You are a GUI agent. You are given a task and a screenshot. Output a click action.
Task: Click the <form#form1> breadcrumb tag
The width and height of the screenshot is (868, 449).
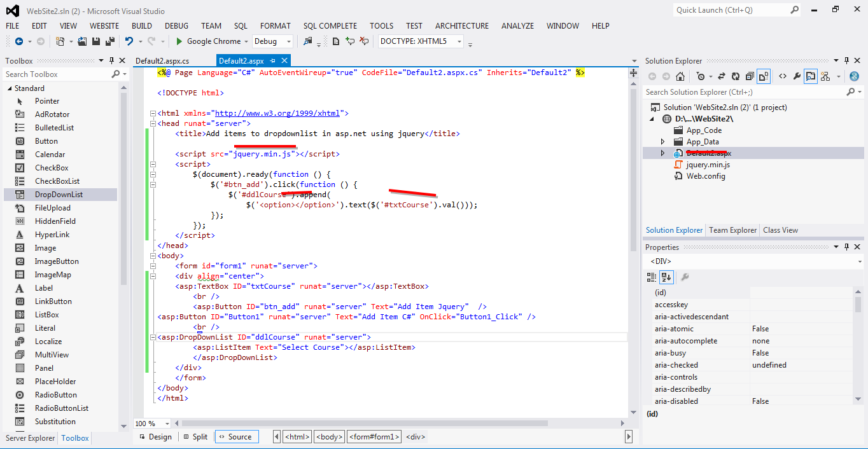click(x=374, y=437)
